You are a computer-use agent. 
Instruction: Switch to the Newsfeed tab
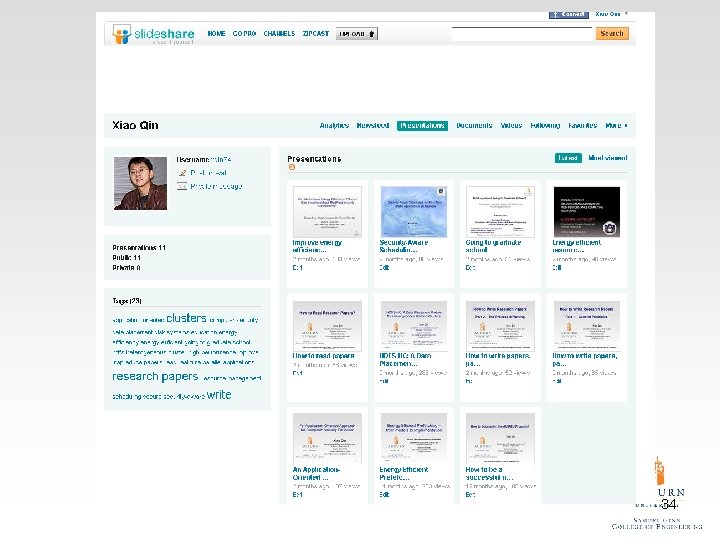[x=373, y=125]
